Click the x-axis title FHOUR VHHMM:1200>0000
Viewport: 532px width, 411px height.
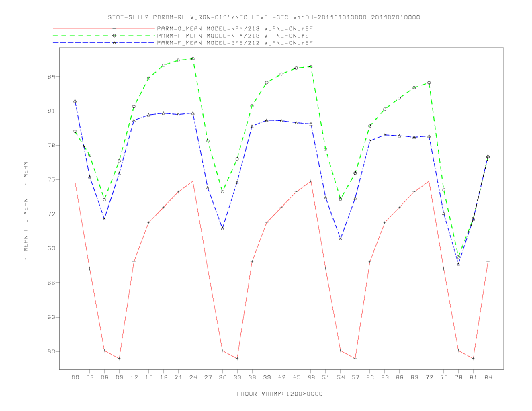279,394
